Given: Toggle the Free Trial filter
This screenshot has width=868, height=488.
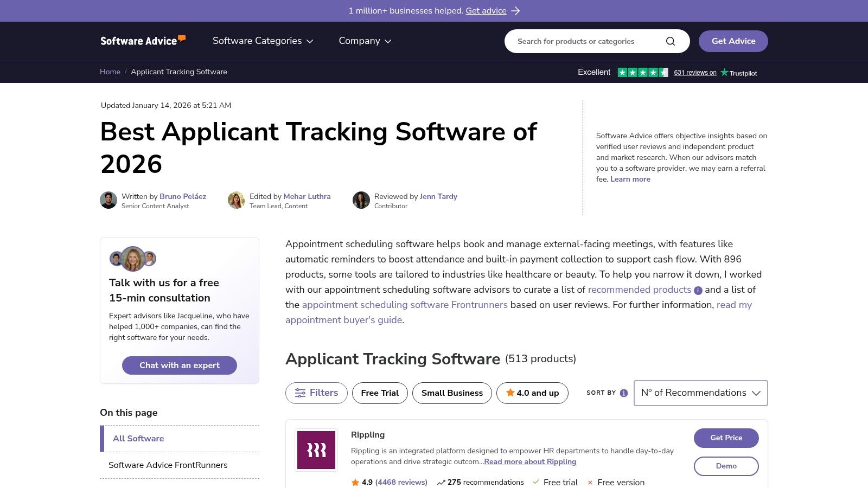Looking at the screenshot, I should [x=380, y=393].
